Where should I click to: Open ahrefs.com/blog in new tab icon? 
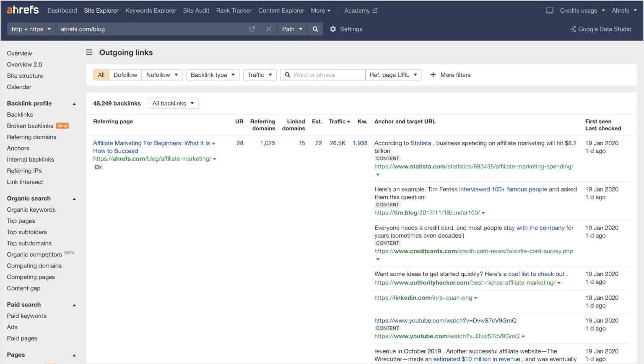click(252, 29)
